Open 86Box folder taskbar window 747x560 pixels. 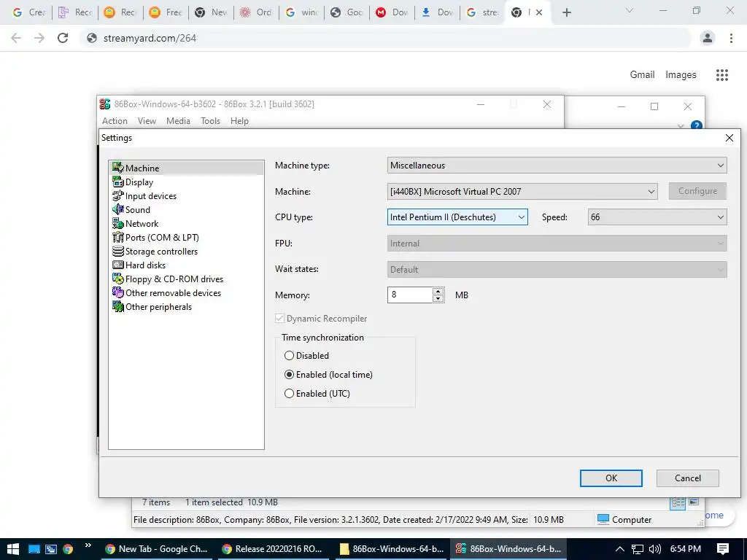(392, 549)
